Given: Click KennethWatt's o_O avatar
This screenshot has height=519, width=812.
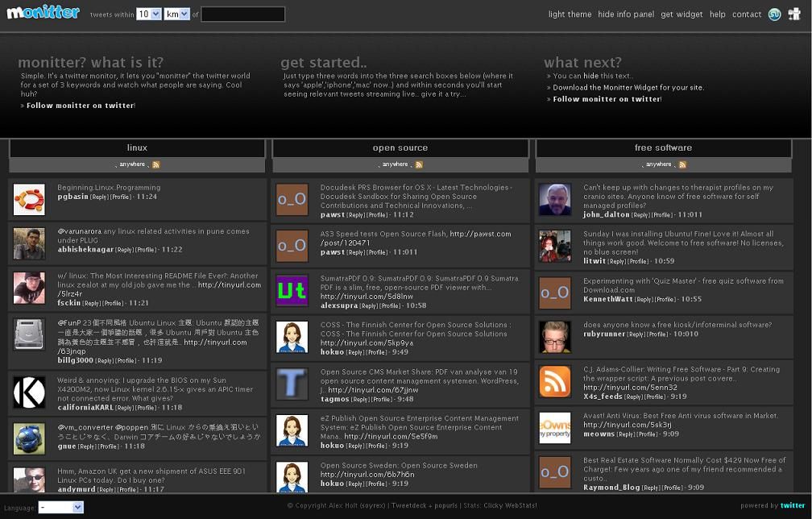Looking at the screenshot, I should click(555, 293).
